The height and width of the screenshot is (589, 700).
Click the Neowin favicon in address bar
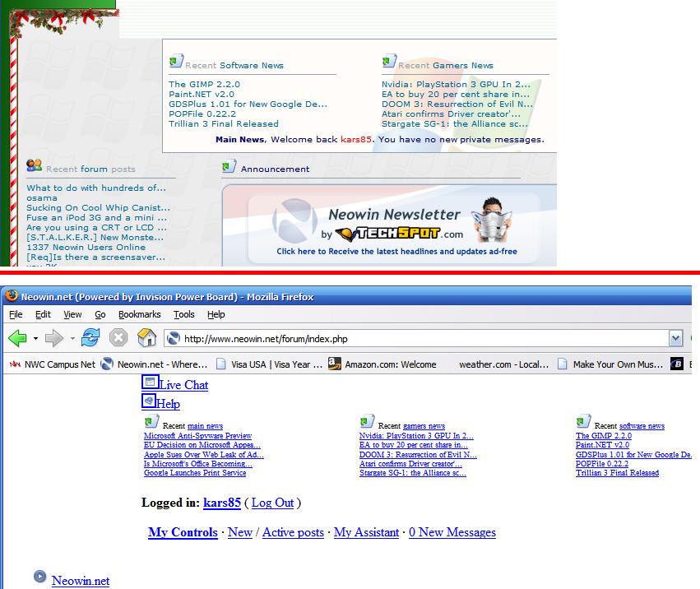(x=174, y=338)
